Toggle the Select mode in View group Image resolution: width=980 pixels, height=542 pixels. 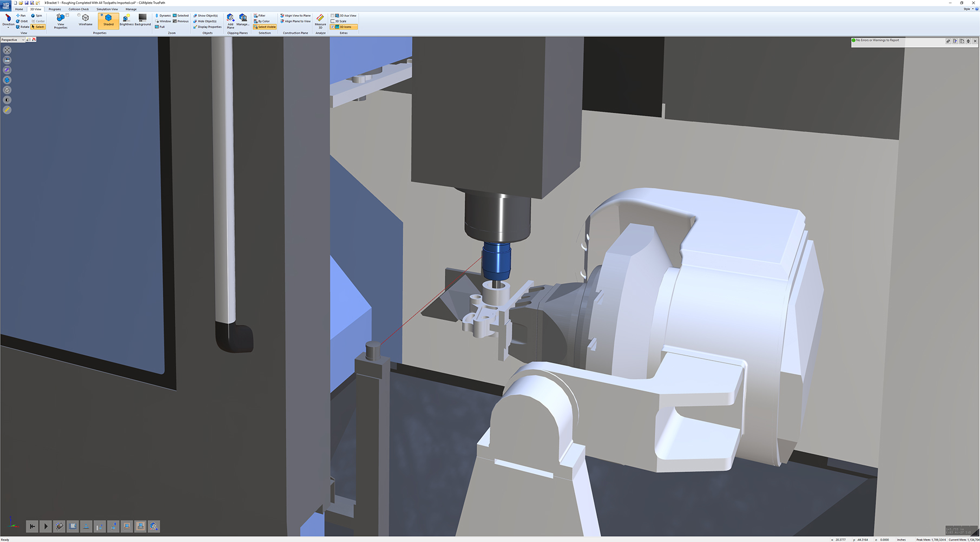tap(38, 27)
